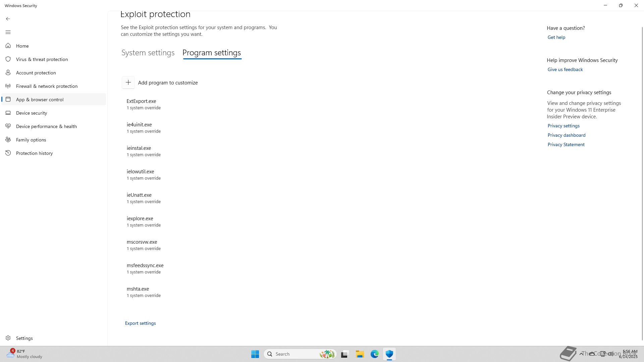Select the Program settings tab

tap(212, 53)
